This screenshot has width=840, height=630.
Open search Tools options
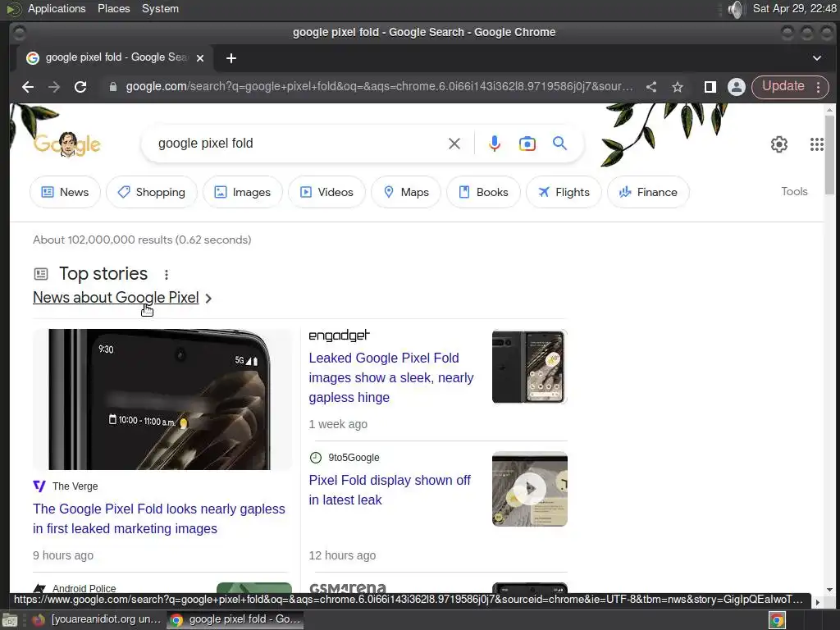[x=794, y=191]
